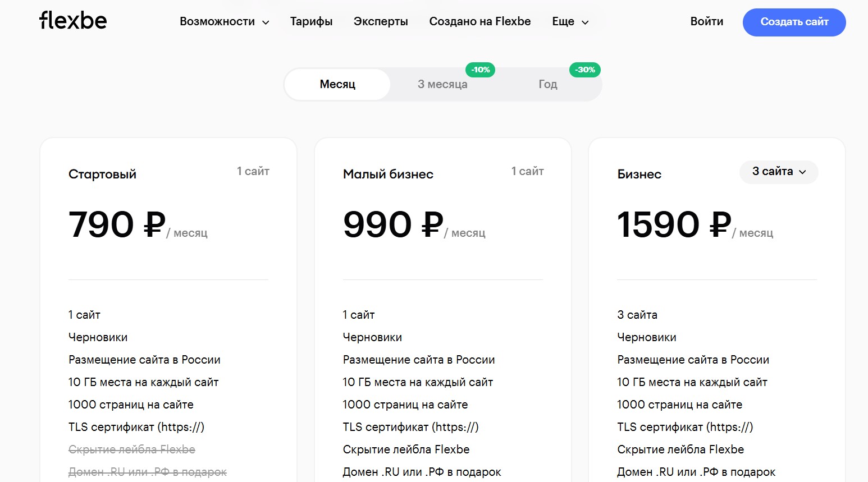Click the 790 ₽ price in Стартовый
Screen dimensions: 868x482
[x=117, y=225]
